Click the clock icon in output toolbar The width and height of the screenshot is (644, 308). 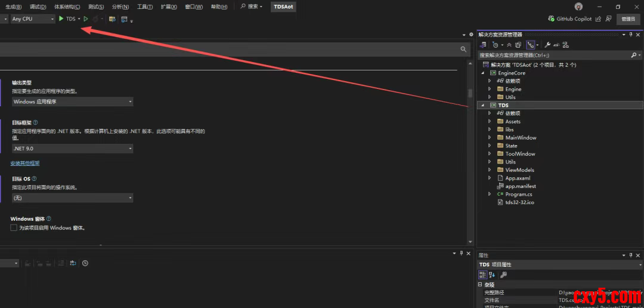pyautogui.click(x=85, y=263)
